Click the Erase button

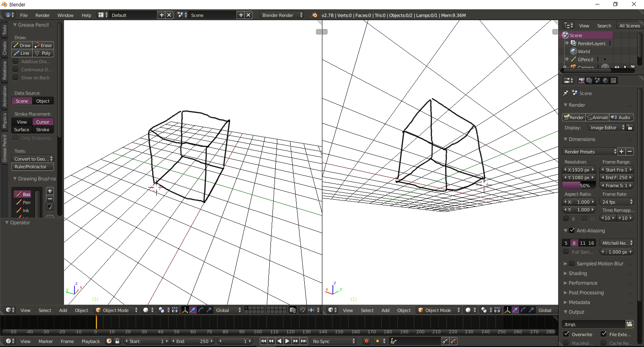(43, 45)
